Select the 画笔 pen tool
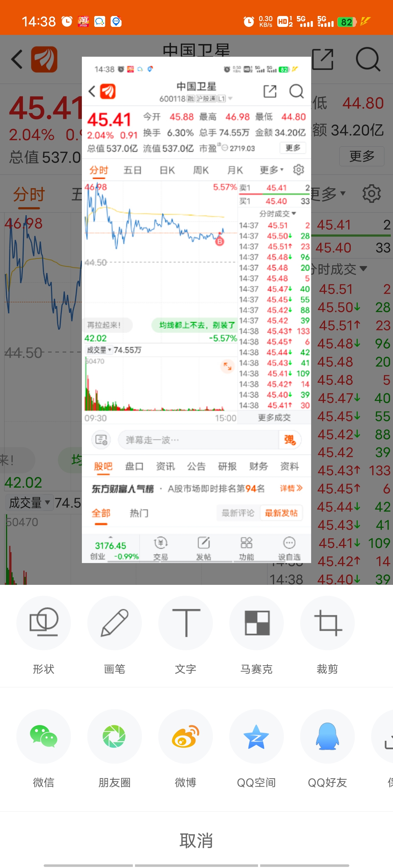This screenshot has width=393, height=868. (x=115, y=623)
